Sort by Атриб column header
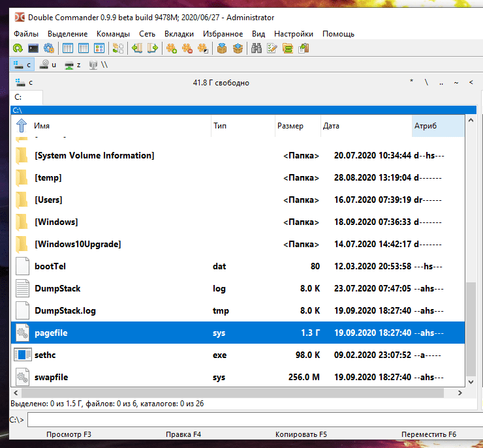 click(x=438, y=126)
